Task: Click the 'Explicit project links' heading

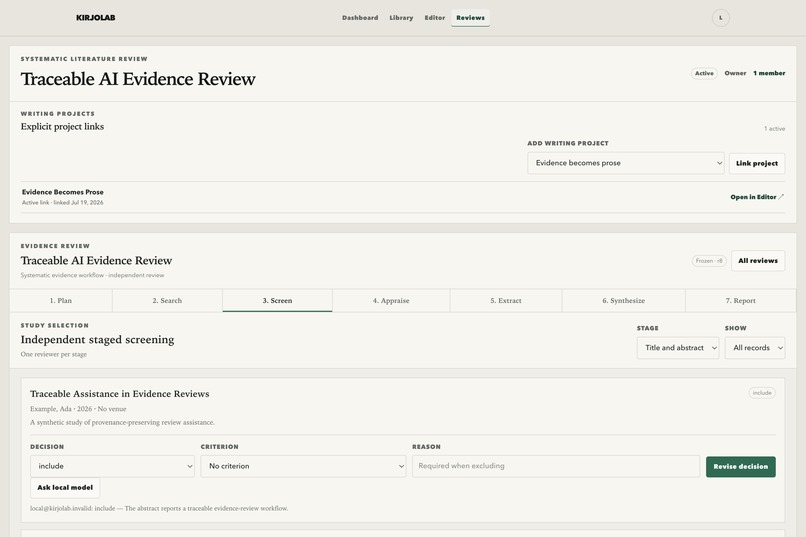Action: tap(62, 126)
